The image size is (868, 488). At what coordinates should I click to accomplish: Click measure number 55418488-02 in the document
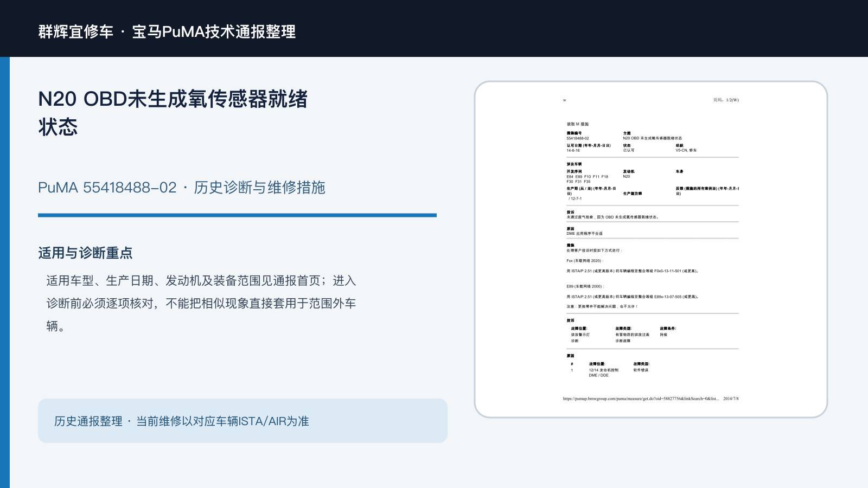(x=578, y=138)
